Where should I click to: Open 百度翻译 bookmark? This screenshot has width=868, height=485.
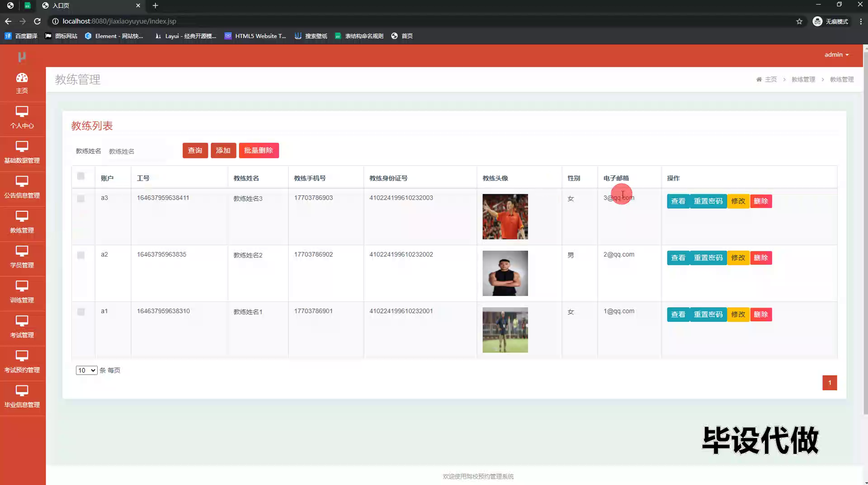click(21, 36)
